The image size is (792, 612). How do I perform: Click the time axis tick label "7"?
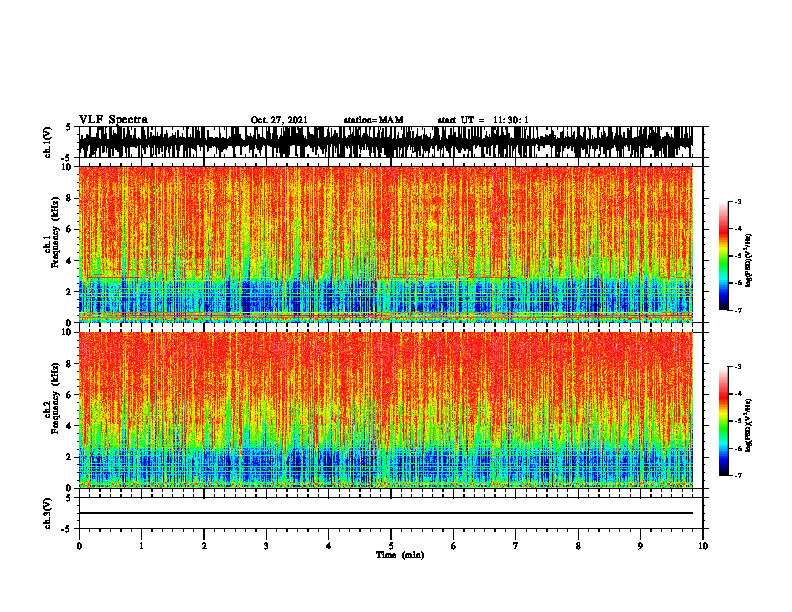(516, 546)
